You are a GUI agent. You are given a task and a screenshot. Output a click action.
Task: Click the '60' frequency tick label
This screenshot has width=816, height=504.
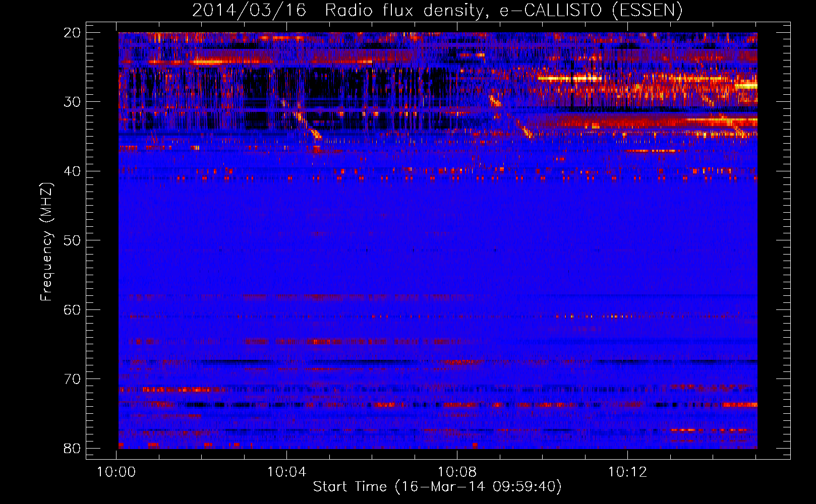click(72, 310)
